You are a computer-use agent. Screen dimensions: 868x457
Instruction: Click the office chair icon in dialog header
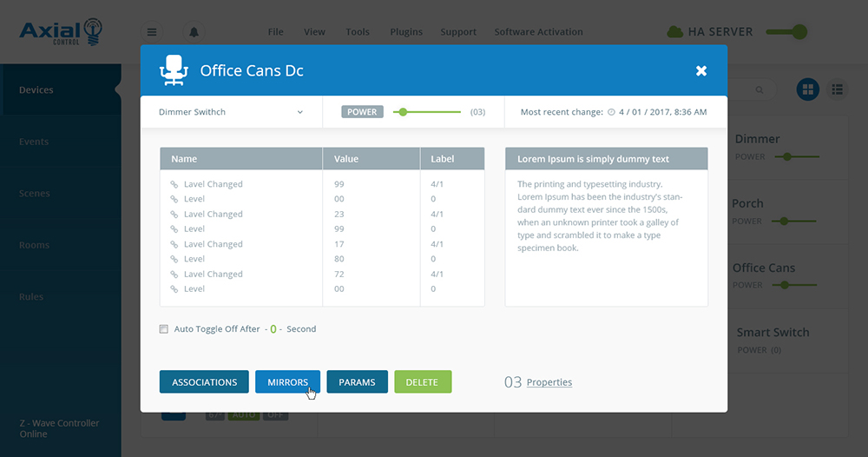coord(174,70)
